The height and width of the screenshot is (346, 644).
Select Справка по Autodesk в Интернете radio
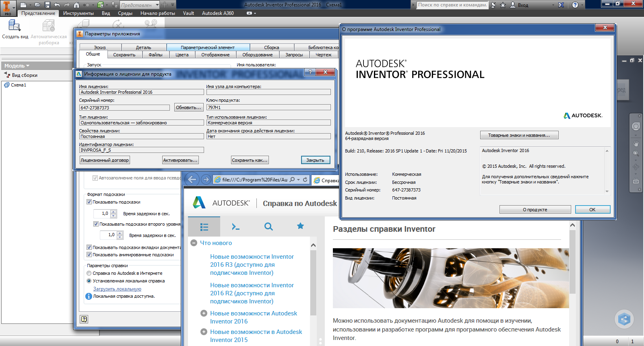tap(89, 273)
